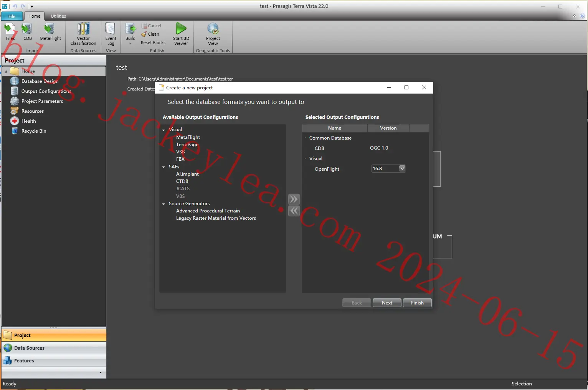Add selected configuration with double right arrows
This screenshot has width=588, height=390.
[x=294, y=199]
